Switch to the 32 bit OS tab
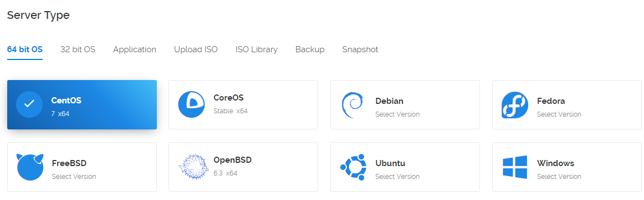 pos(78,49)
